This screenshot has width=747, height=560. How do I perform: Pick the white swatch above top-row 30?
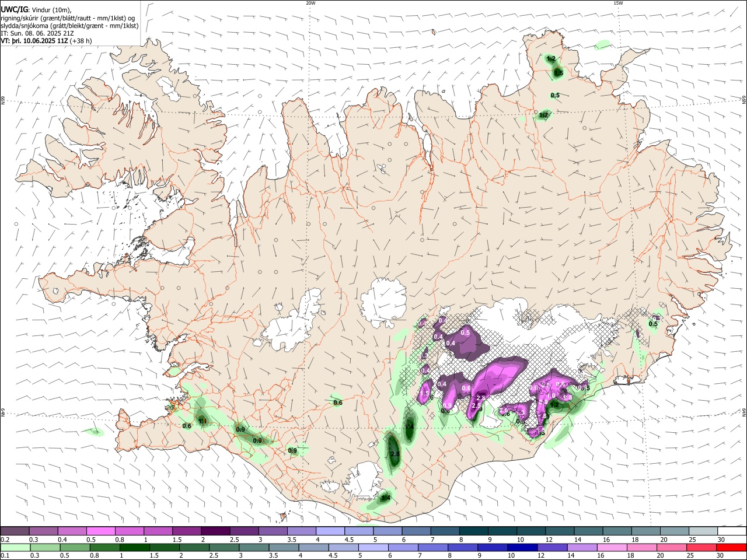click(732, 531)
